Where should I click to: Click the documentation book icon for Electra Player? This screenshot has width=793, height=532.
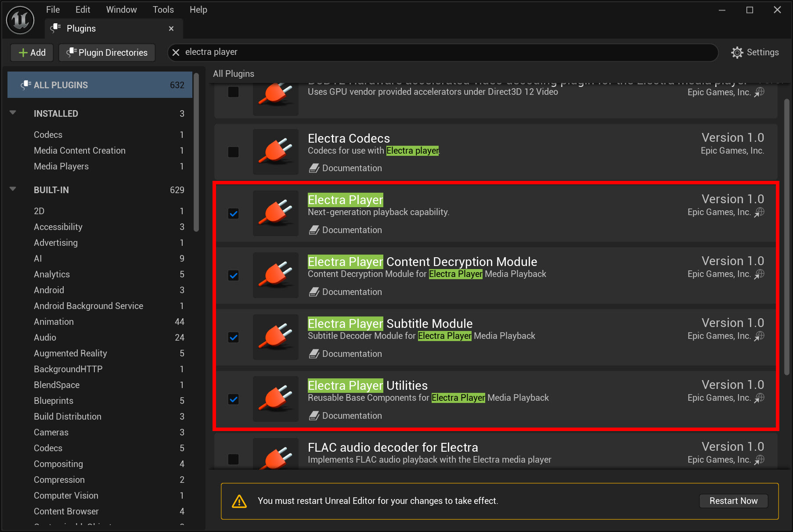[x=314, y=230]
